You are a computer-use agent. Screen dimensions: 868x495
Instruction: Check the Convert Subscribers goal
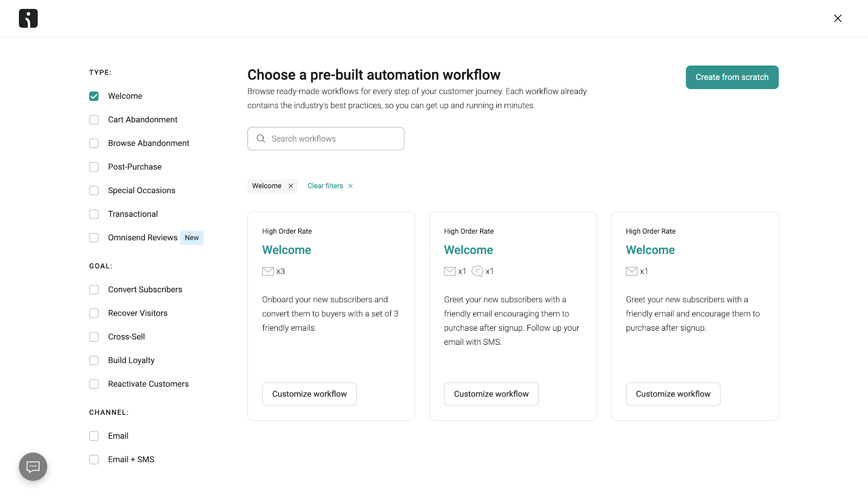[93, 290]
